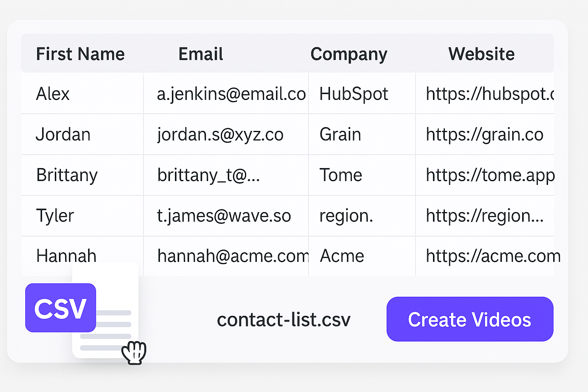Open the https://grain.co website cell
The width and height of the screenshot is (588, 392).
[485, 134]
